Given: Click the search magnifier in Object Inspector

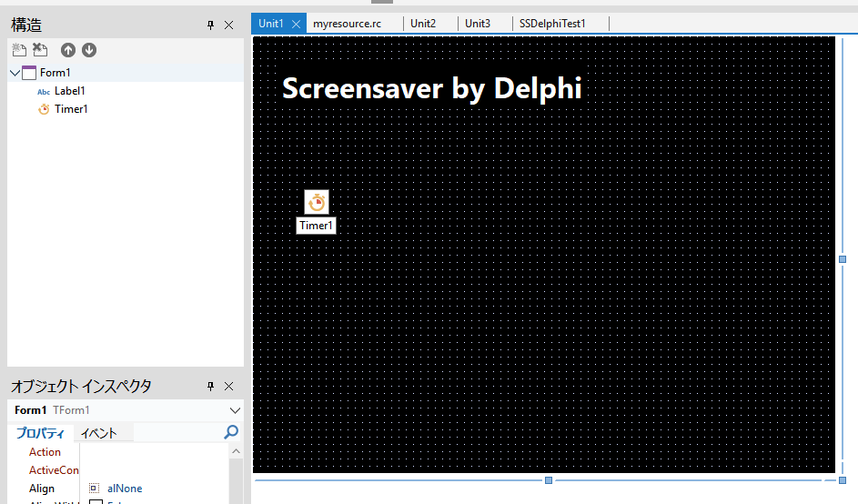Looking at the screenshot, I should 232,433.
